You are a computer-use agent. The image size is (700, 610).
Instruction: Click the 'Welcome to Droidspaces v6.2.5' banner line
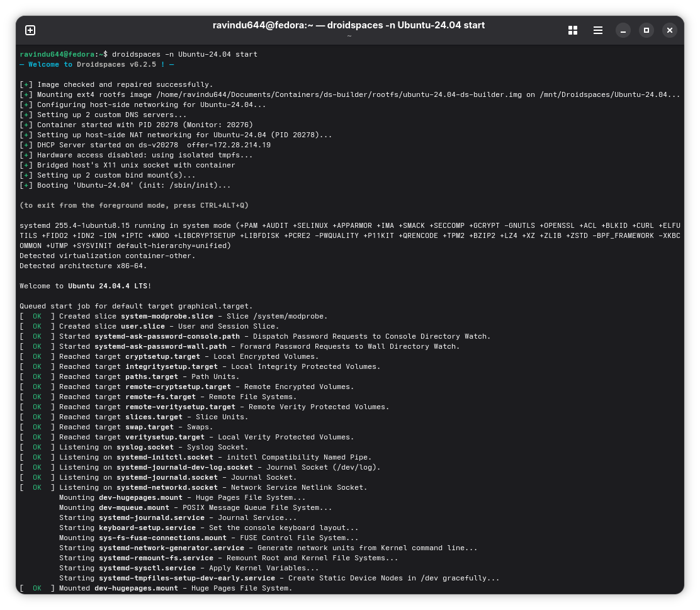click(96, 65)
